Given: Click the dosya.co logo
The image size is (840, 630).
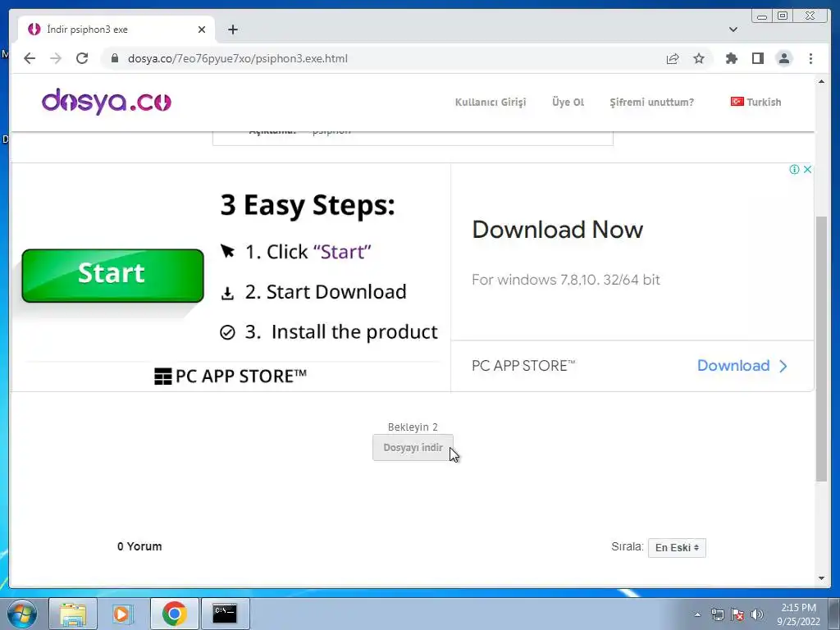Looking at the screenshot, I should [107, 101].
